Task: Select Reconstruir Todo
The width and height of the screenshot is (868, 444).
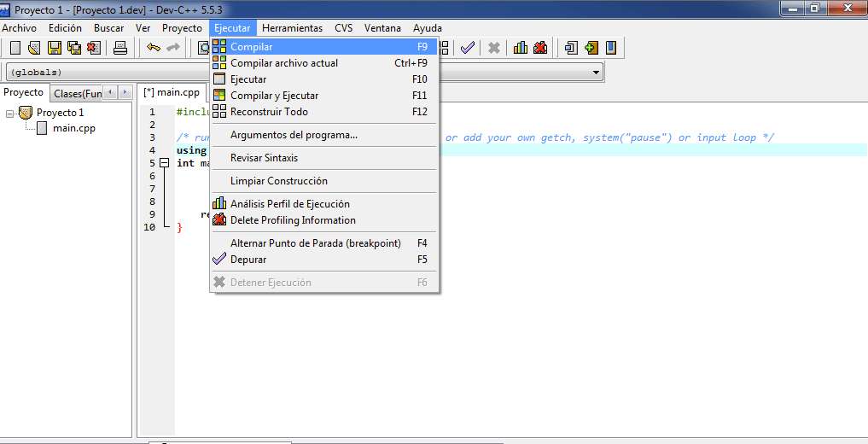Action: (x=324, y=111)
